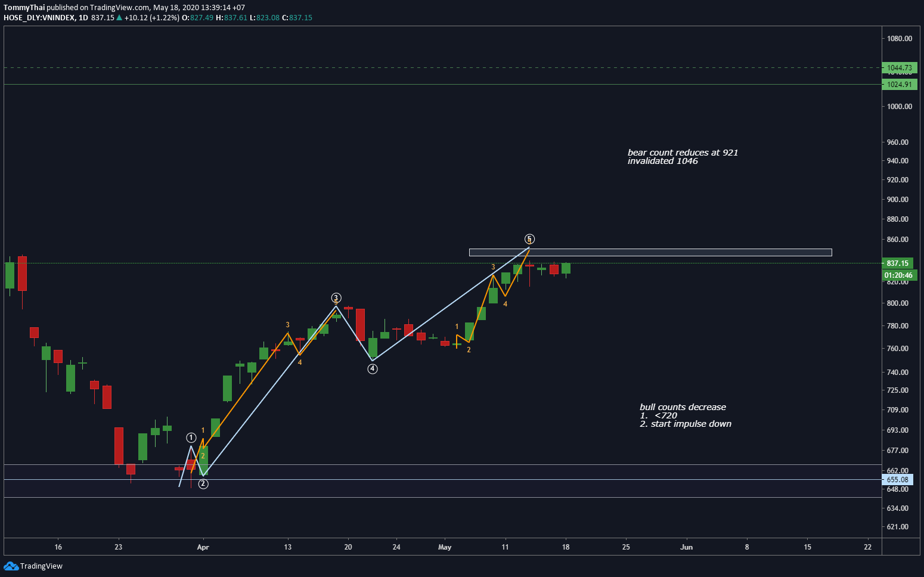Click the L:823.08 low value

[x=264, y=17]
